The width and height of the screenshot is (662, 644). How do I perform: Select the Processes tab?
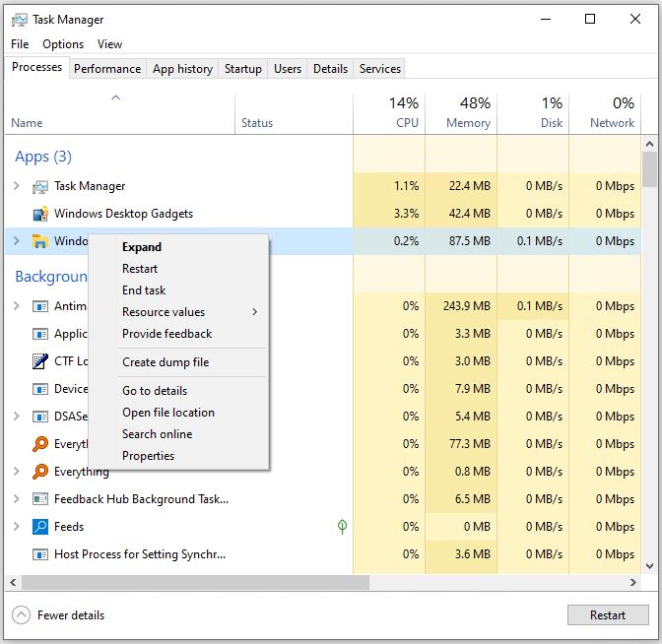[x=36, y=68]
